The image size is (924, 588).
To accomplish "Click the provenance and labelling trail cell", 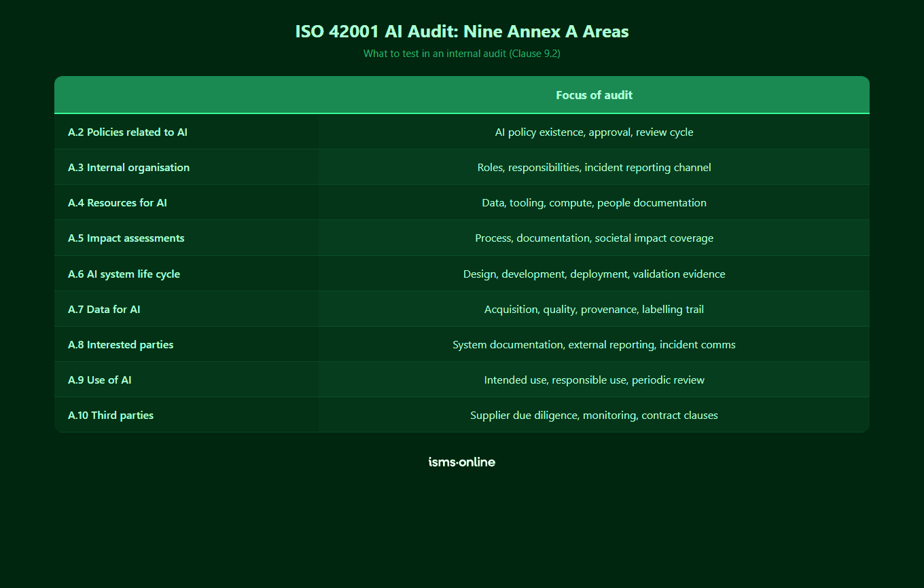I will click(594, 309).
